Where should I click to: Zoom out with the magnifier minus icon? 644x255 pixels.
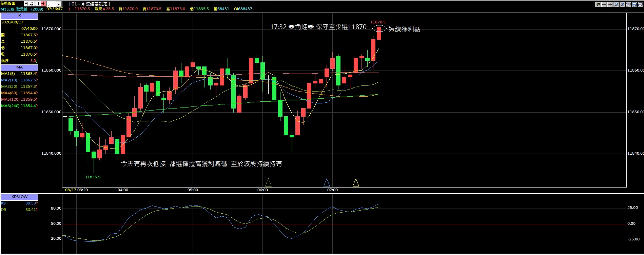point(616,4)
